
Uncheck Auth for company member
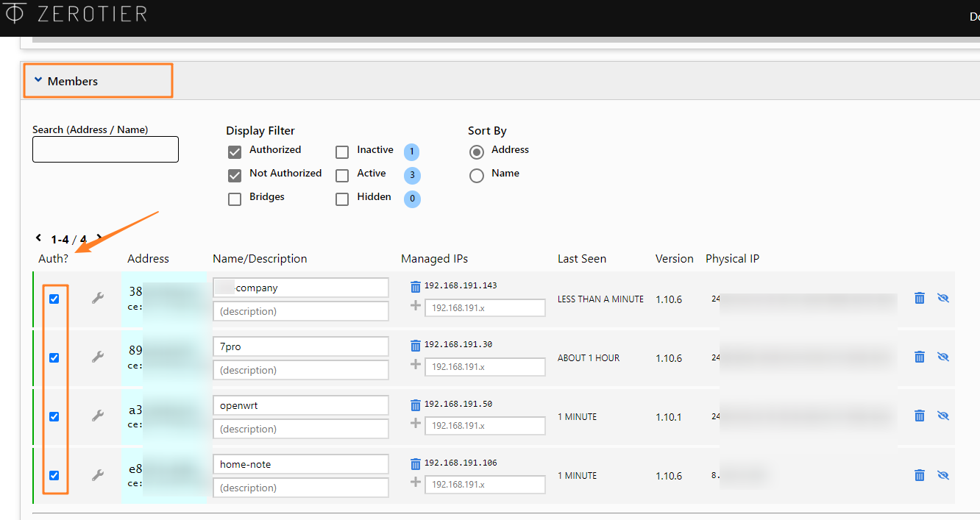click(x=54, y=299)
